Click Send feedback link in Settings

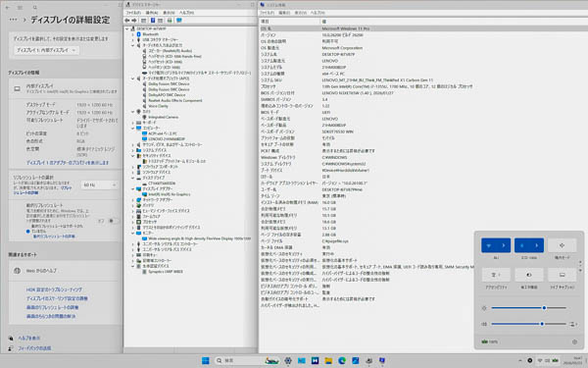click(34, 348)
